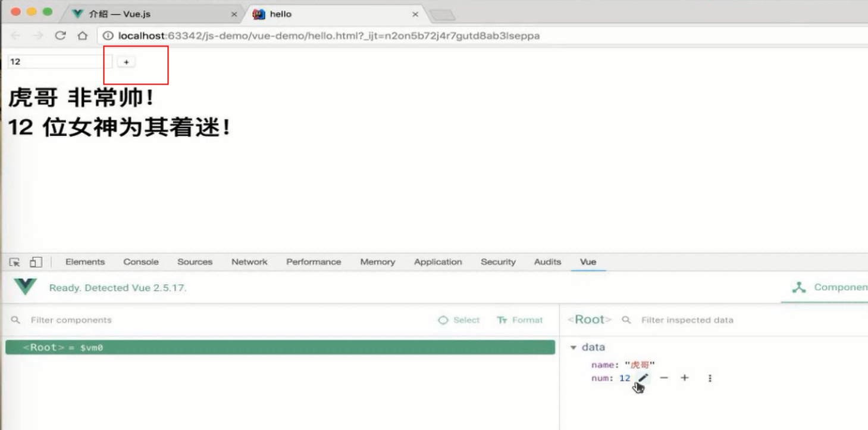Viewport: 868px width, 430px height.
Task: Click the macOS green fullscreen button
Action: [48, 12]
